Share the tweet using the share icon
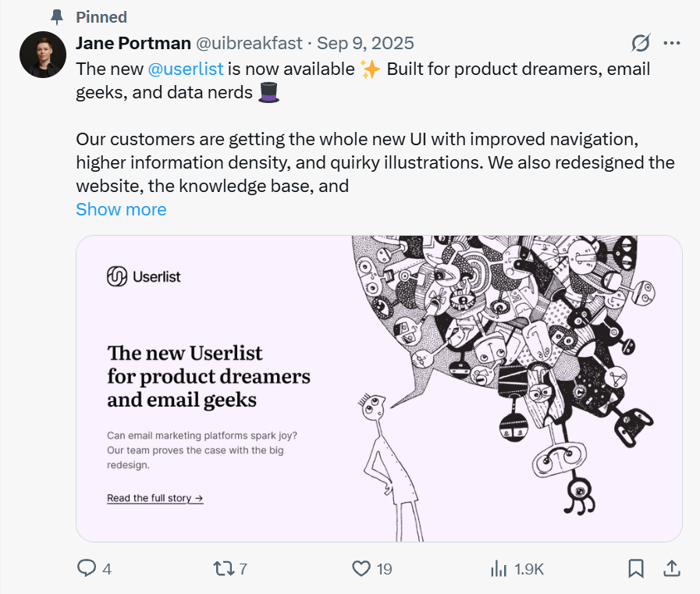 click(x=673, y=569)
